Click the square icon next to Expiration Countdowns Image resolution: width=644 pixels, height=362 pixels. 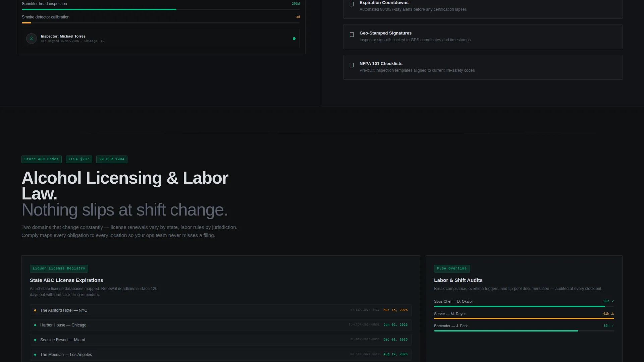coord(352,4)
